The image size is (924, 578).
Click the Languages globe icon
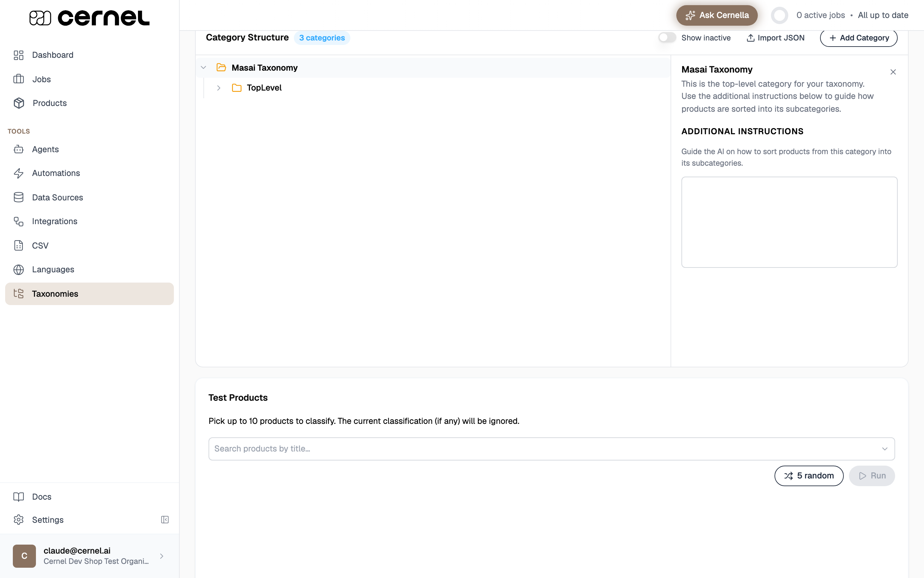(x=18, y=269)
